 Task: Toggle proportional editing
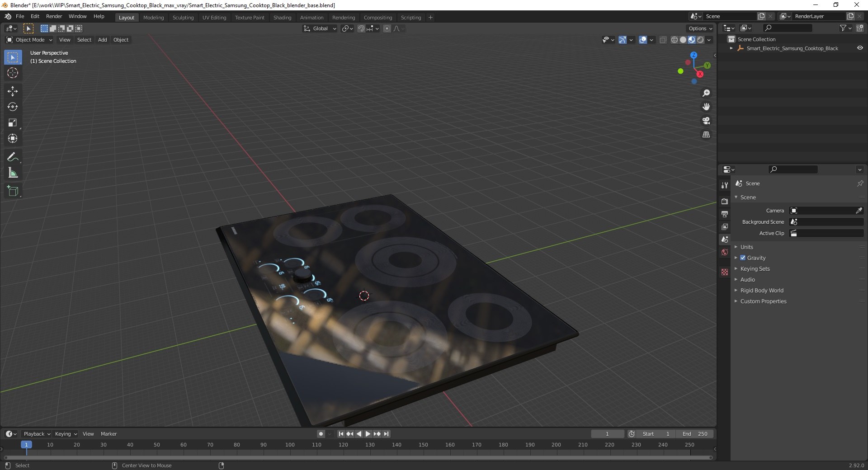coord(387,28)
